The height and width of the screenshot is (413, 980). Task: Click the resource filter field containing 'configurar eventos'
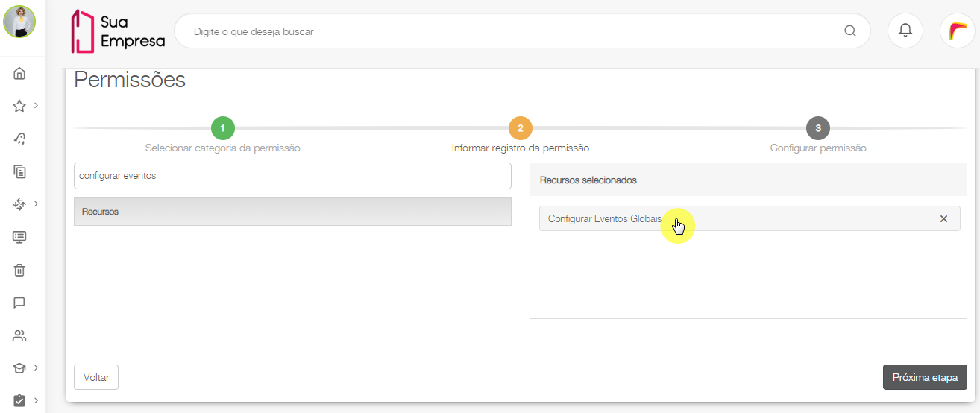click(x=292, y=176)
